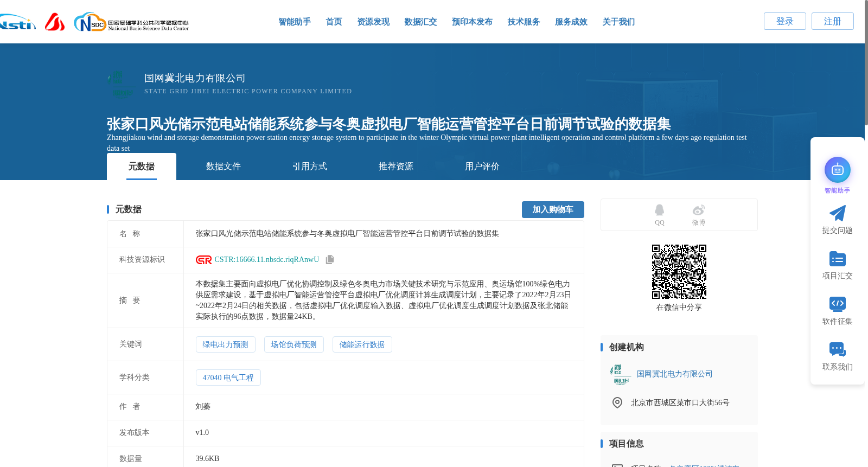Switch to the 用户评价 tab
The image size is (868, 467).
(482, 167)
